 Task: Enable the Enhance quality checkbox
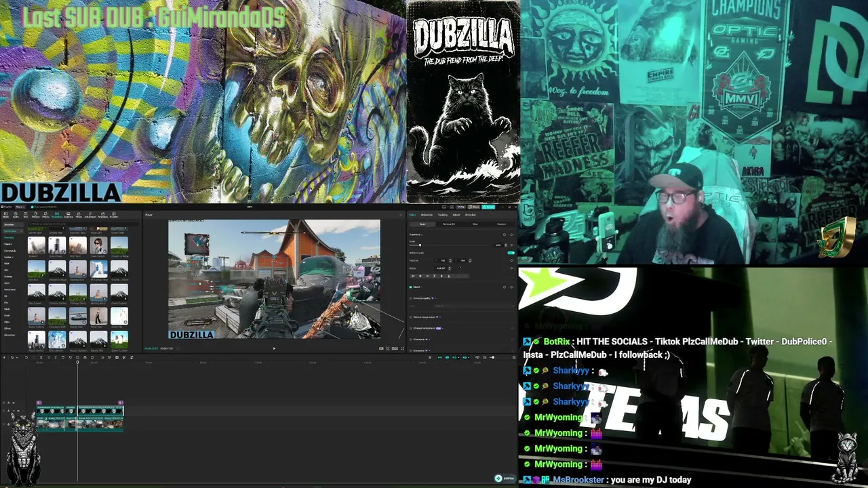(411, 298)
